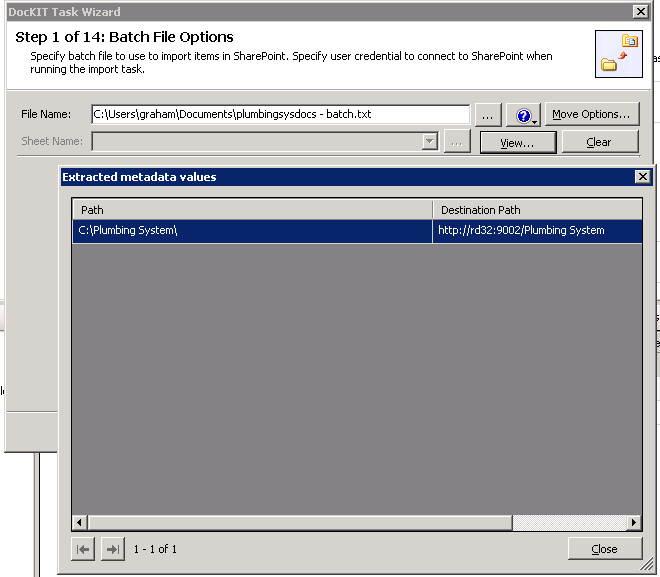660x577 pixels.
Task: Sort by the Path column header
Action: [x=252, y=210]
